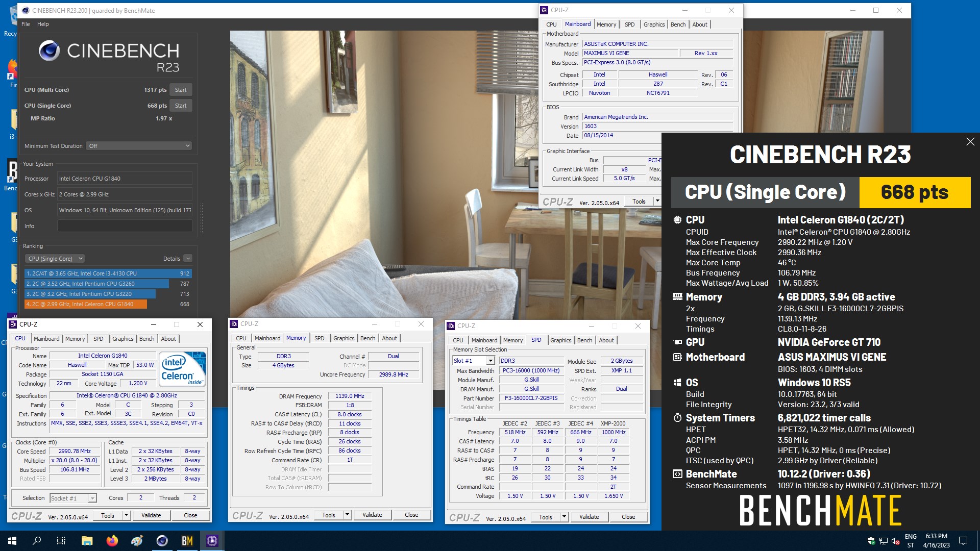Image resolution: width=980 pixels, height=551 pixels.
Task: Open taskbar search magnifier icon
Action: [37, 540]
